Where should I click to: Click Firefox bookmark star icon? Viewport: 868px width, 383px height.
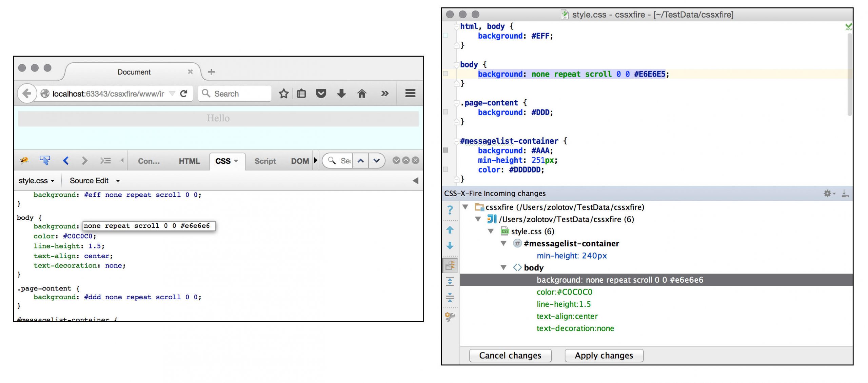(283, 94)
